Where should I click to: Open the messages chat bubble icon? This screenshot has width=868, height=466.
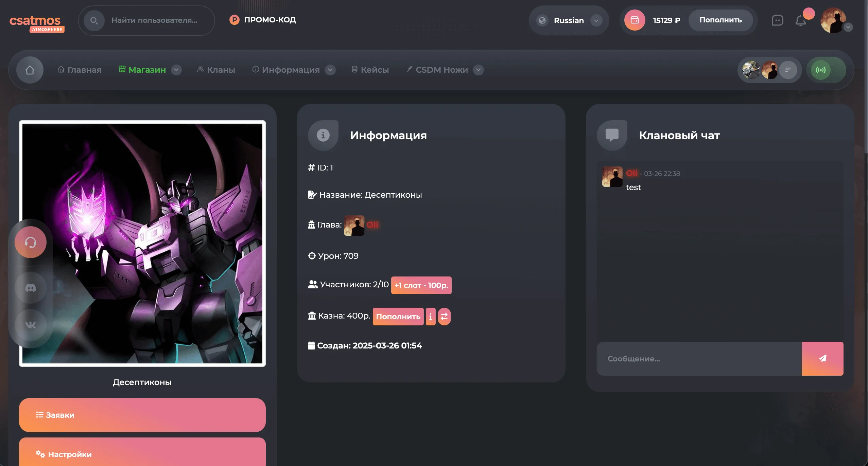tap(778, 20)
